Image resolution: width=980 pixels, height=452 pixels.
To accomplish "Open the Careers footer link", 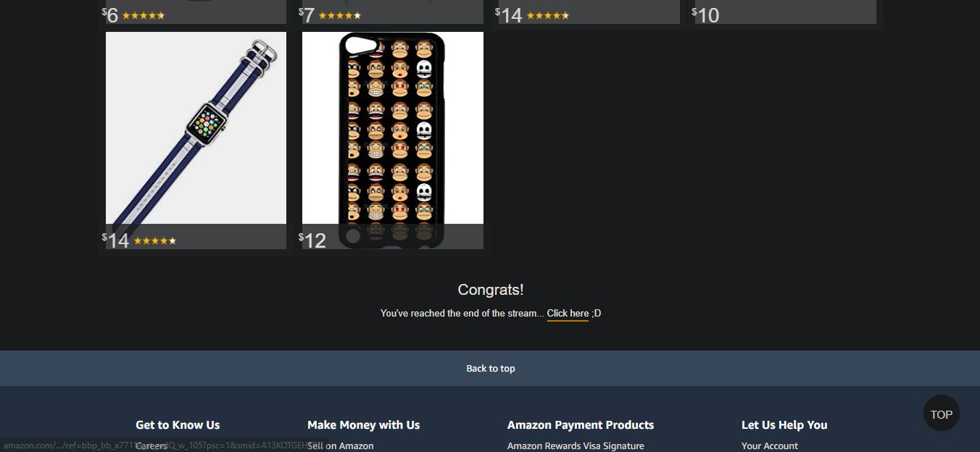I will tap(151, 446).
